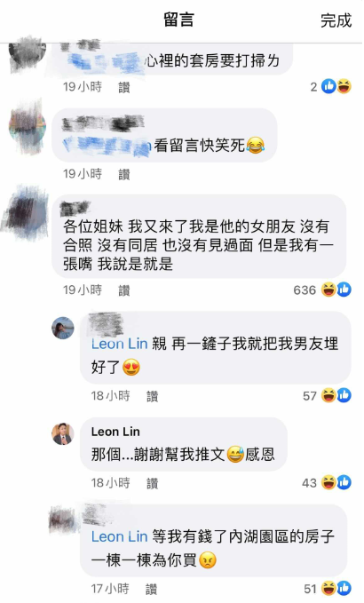Like the 內湖園區的房子 reply

coord(151,589)
